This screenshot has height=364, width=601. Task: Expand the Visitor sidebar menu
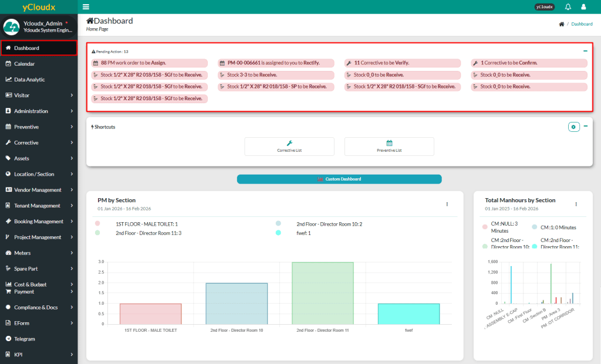tap(39, 95)
